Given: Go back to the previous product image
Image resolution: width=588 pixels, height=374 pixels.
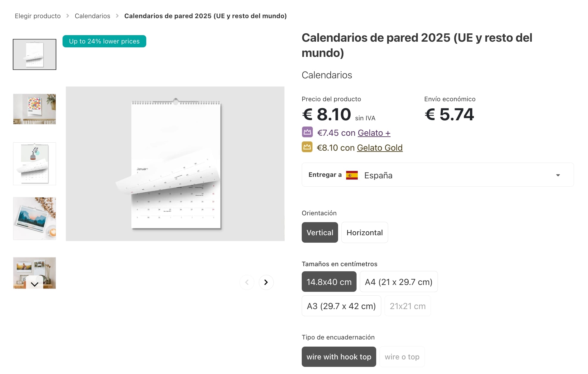Looking at the screenshot, I should (247, 282).
